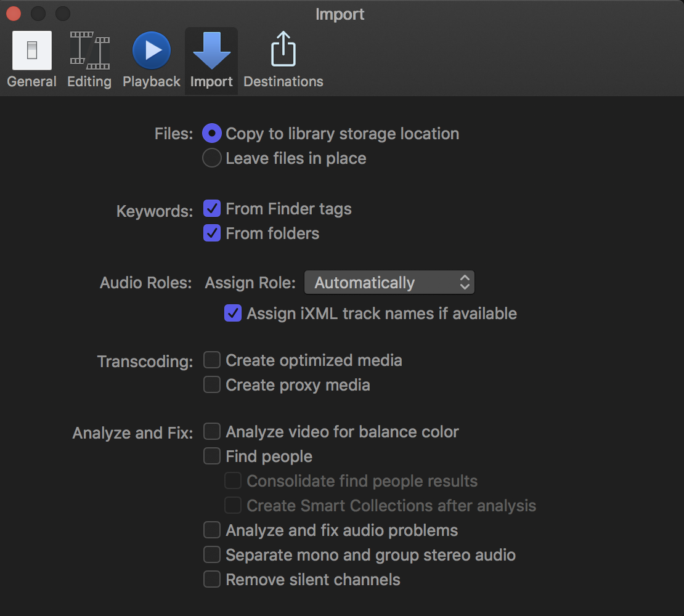Screen dimensions: 684x616
Task: Enable Create proxy media
Action: click(212, 385)
